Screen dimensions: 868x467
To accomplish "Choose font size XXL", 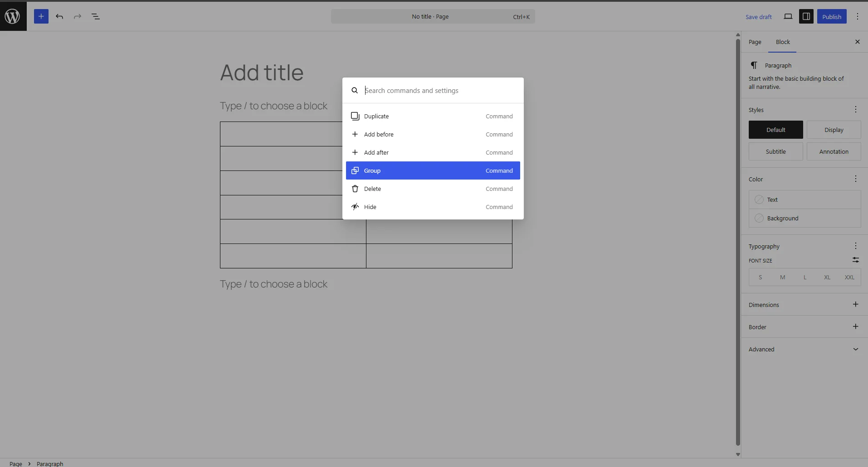I will [x=849, y=277].
